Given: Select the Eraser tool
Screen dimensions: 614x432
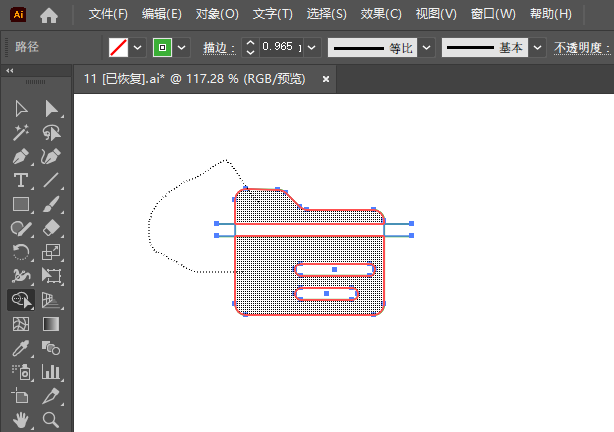Looking at the screenshot, I should click(51, 228).
